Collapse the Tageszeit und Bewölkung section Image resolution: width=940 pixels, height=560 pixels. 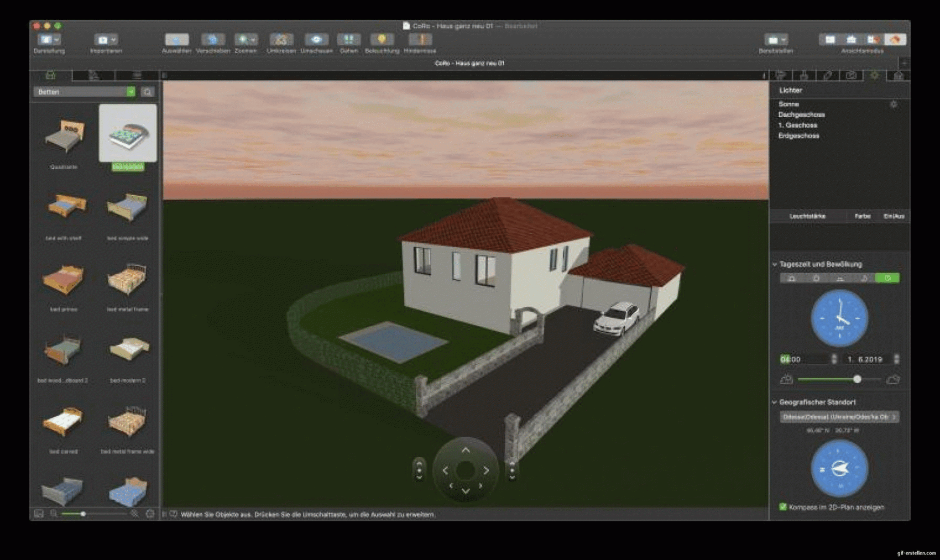click(775, 265)
